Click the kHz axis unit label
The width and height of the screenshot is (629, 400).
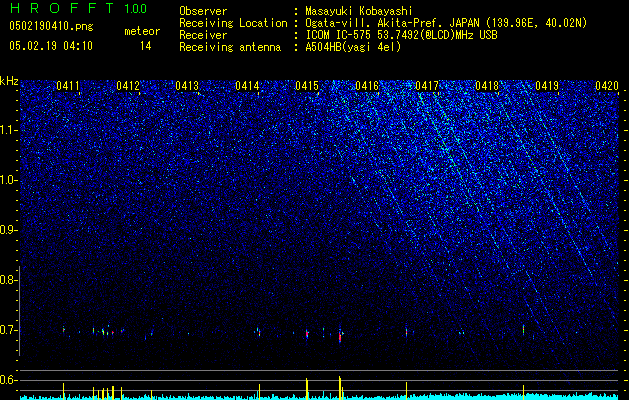coord(9,81)
